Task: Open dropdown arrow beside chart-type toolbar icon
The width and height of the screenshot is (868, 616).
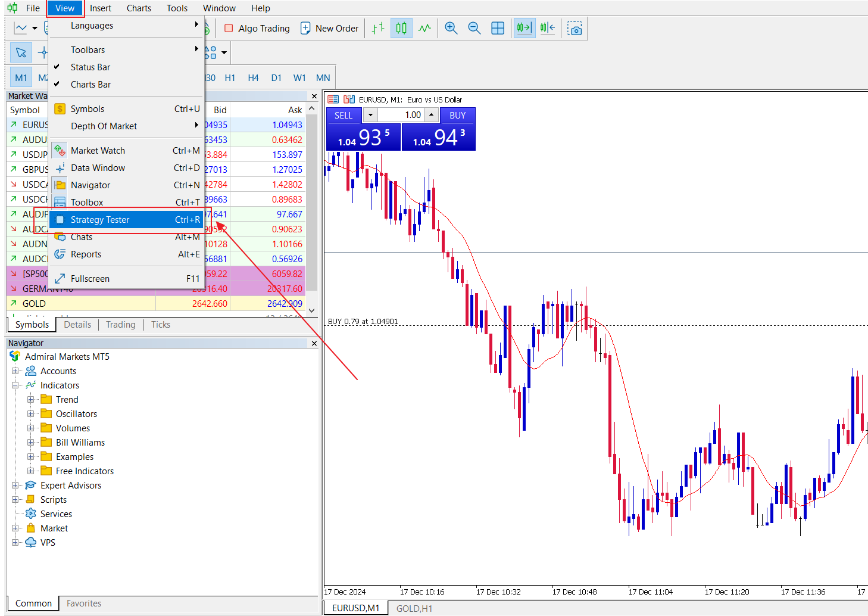Action: (35, 29)
